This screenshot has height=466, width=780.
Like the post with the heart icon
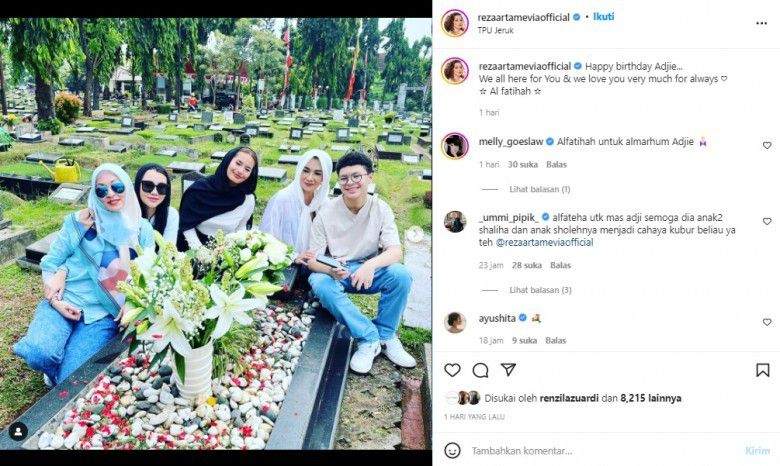point(452,370)
